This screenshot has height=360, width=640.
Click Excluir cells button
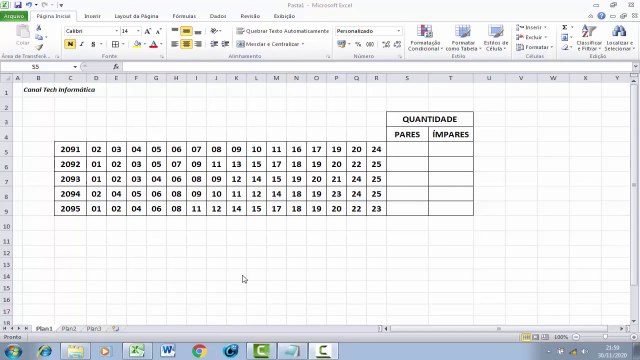531,37
